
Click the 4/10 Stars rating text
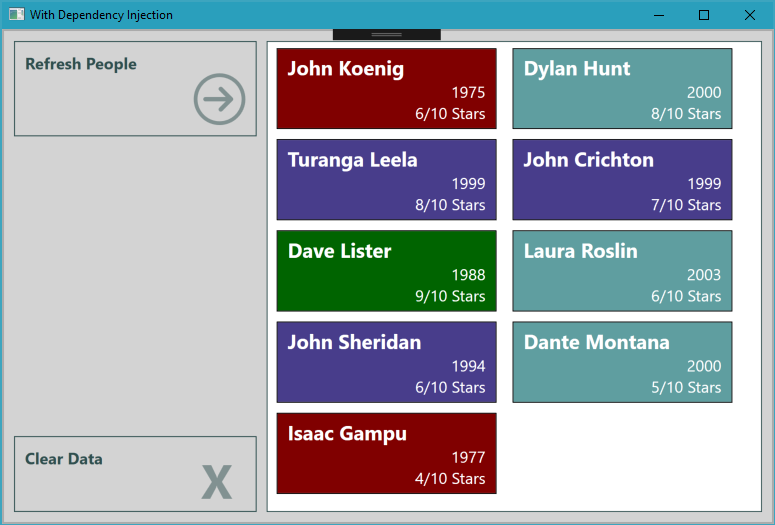coord(450,479)
